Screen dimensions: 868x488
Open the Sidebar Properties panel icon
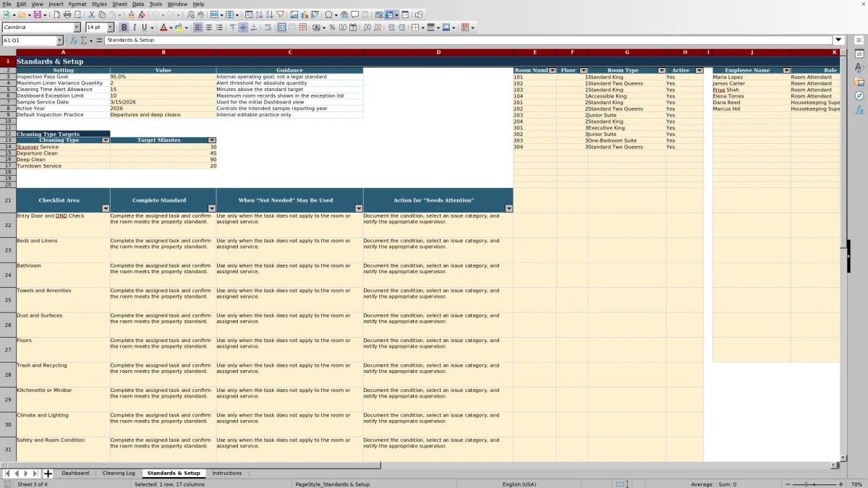[859, 54]
